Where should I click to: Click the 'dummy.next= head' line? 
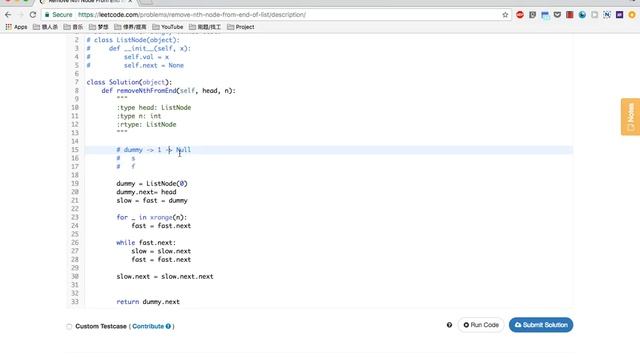[x=146, y=192]
